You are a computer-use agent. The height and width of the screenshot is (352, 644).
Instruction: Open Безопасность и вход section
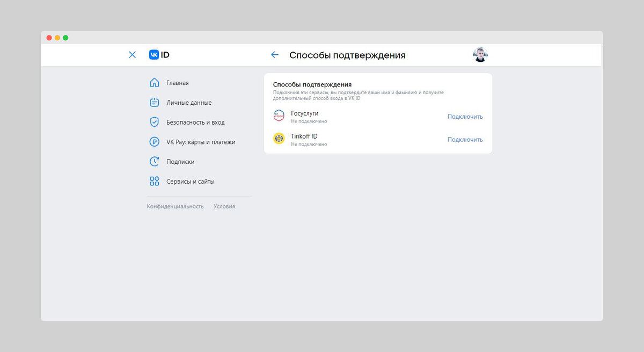195,122
